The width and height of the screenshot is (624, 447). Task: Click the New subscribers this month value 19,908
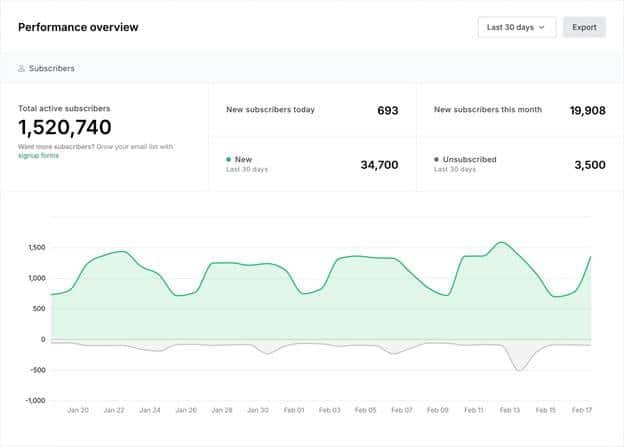click(587, 110)
